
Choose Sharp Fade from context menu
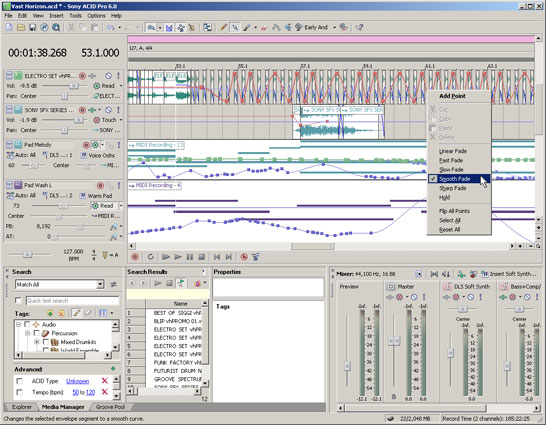[x=452, y=188]
